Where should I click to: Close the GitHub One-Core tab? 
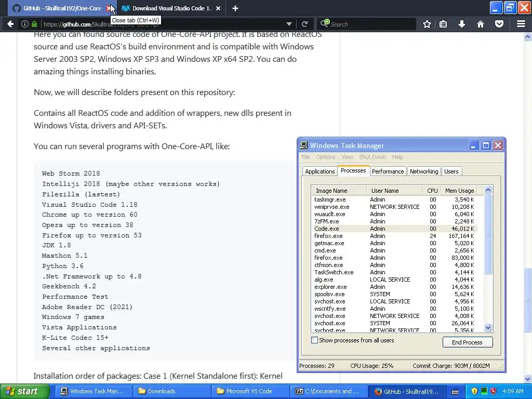(x=109, y=8)
